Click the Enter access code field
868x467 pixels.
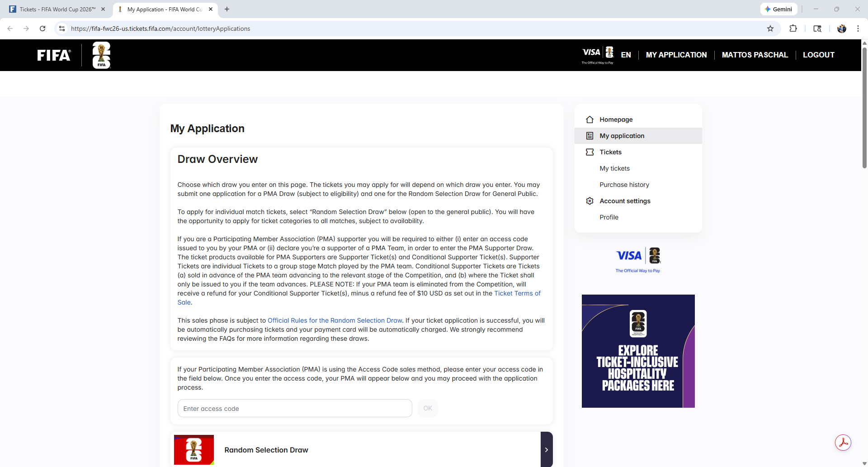[295, 408]
